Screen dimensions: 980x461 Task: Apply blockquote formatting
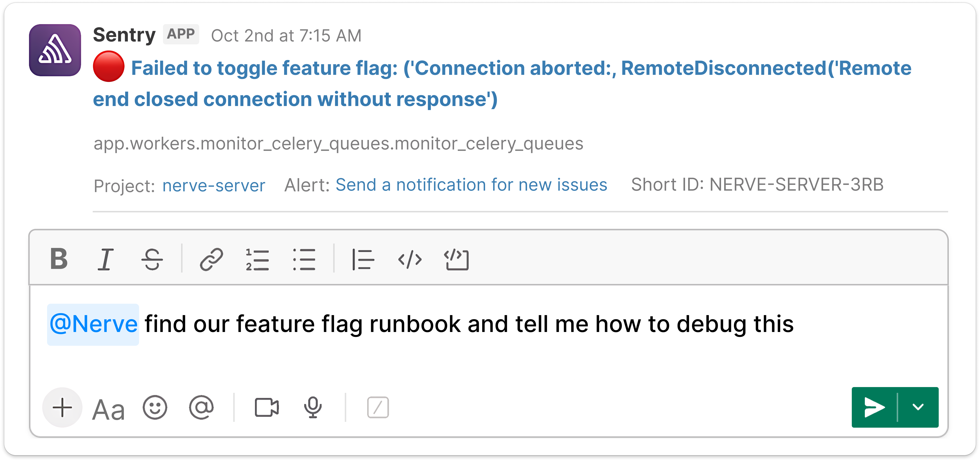(363, 259)
